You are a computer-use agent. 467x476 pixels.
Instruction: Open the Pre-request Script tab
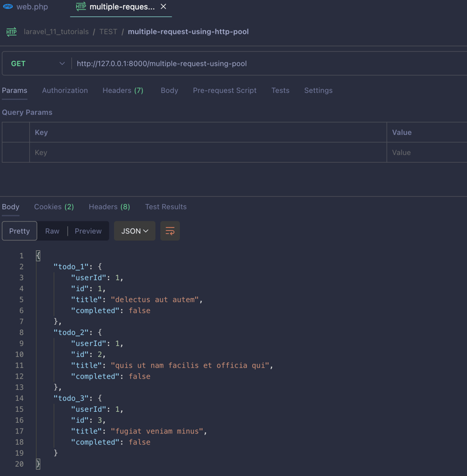[225, 90]
